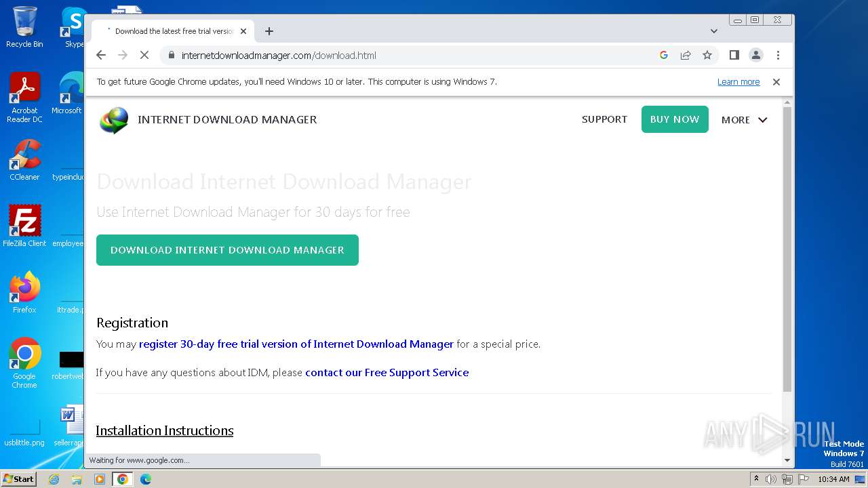
Task: Open Google search icon in address bar
Action: tap(664, 56)
